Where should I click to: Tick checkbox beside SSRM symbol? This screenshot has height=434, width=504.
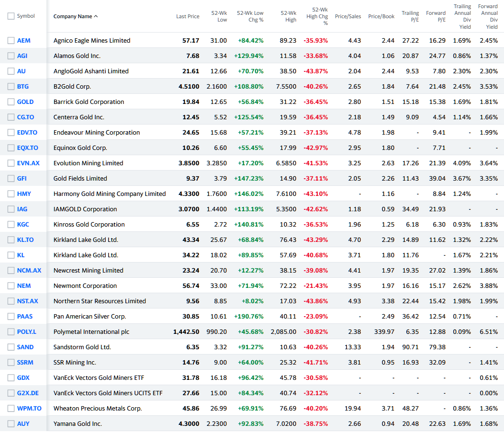point(11,362)
